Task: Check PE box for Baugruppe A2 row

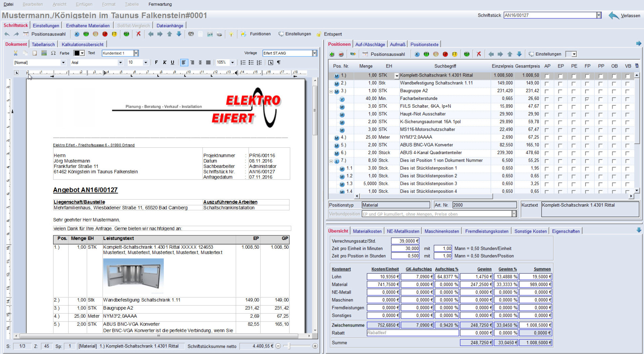Action: coord(574,91)
